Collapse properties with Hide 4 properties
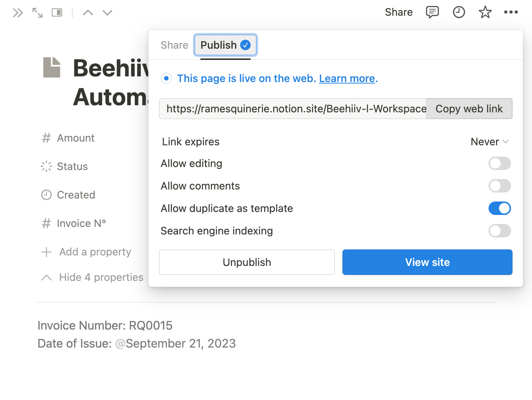The image size is (532, 400). click(92, 277)
